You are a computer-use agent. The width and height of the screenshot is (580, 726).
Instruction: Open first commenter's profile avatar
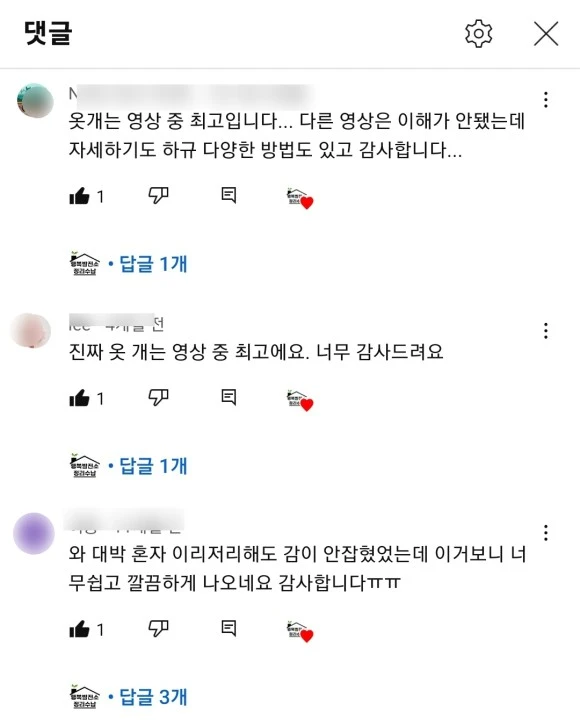pos(35,100)
